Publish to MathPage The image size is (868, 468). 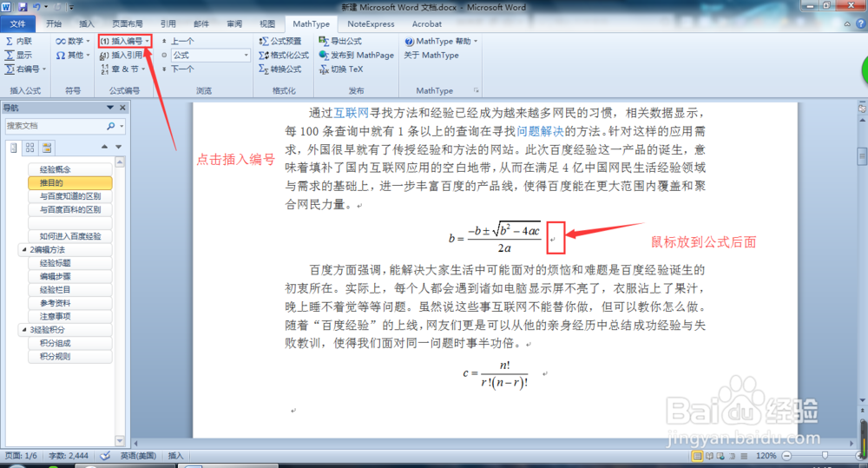pos(357,55)
